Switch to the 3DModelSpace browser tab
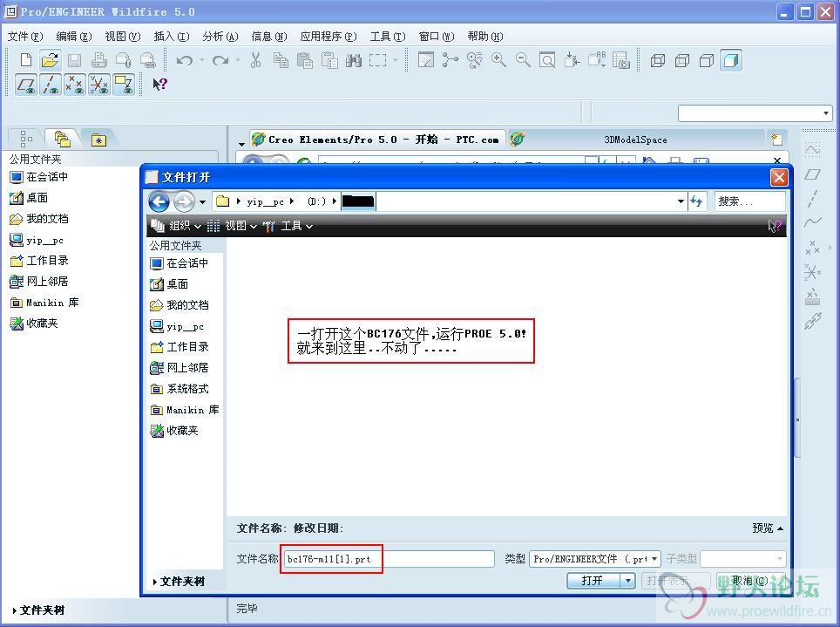 click(635, 140)
